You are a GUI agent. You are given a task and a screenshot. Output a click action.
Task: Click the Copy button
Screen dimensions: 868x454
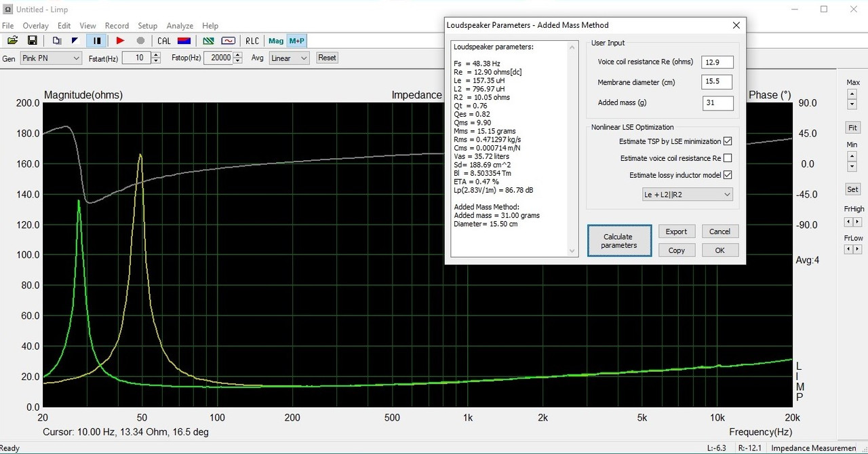(x=676, y=250)
